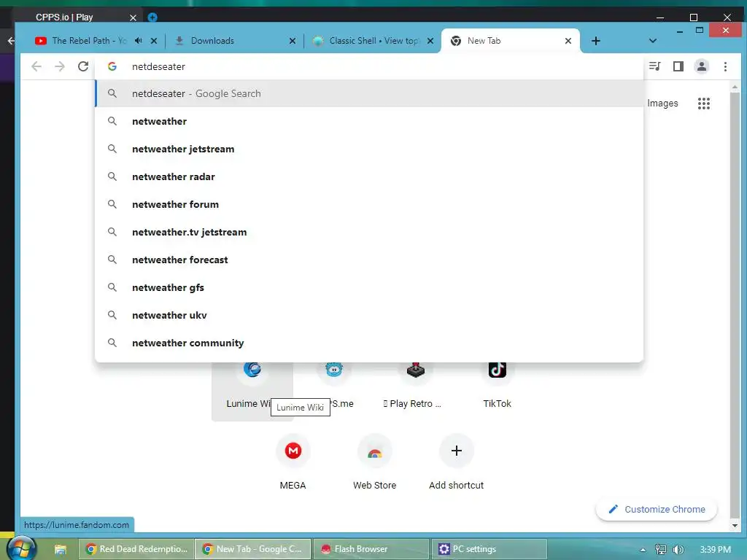Click page scrollbar down arrow
Image resolution: width=747 pixels, height=560 pixels.
coord(735,526)
